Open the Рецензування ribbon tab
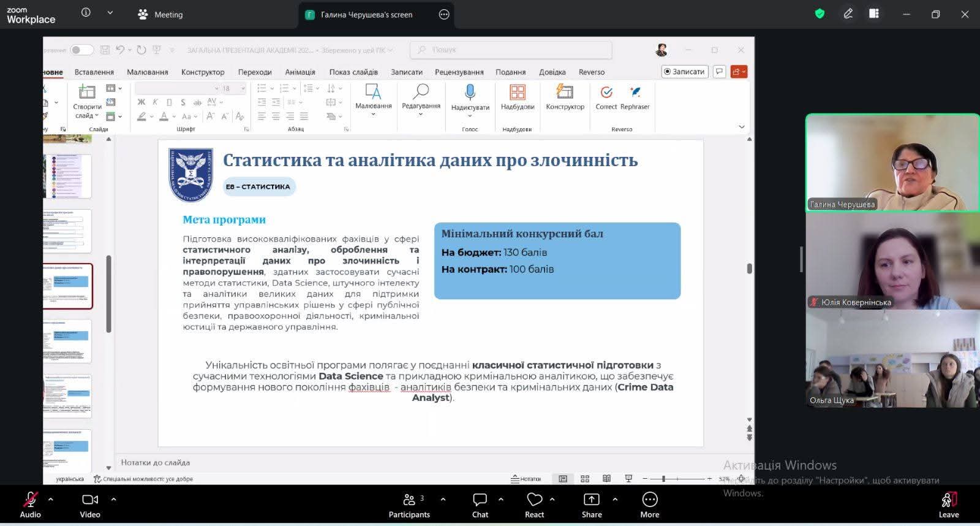This screenshot has width=980, height=526. [x=459, y=72]
